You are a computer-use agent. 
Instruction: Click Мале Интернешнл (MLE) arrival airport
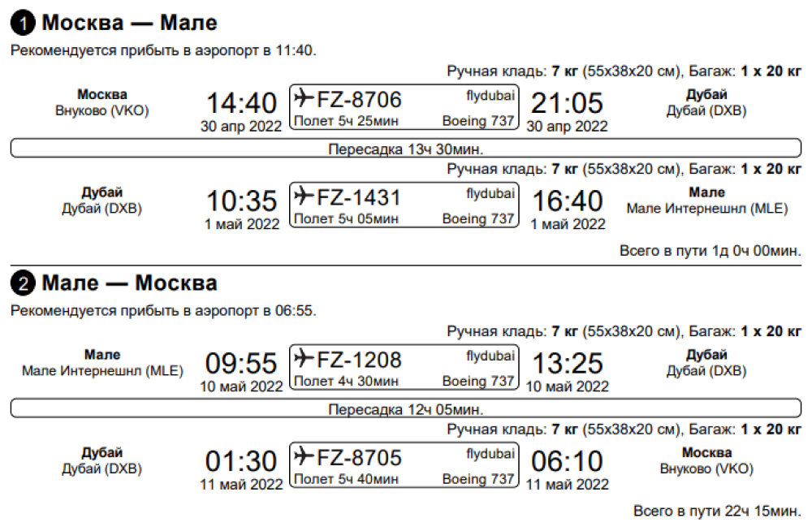707,209
